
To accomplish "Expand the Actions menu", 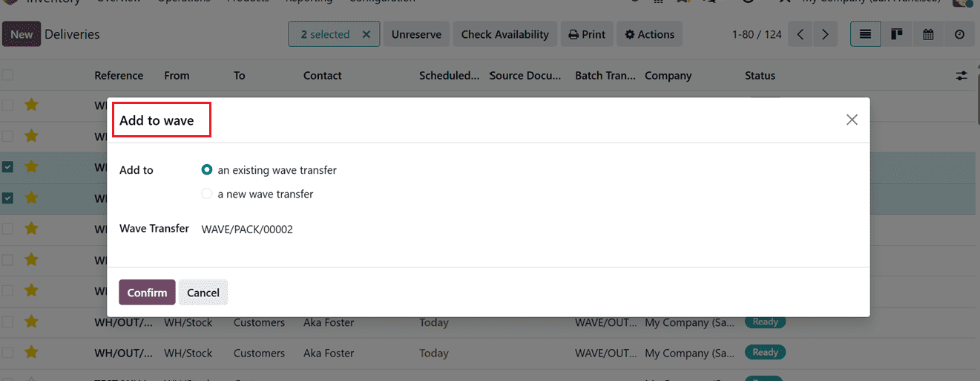I will coord(649,34).
